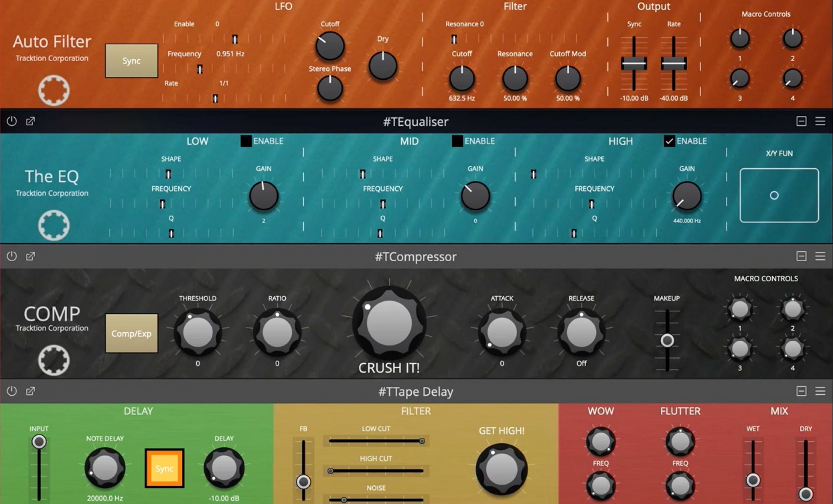This screenshot has height=504, width=833.
Task: Click the HIGH band GAIN knob
Action: click(x=687, y=196)
